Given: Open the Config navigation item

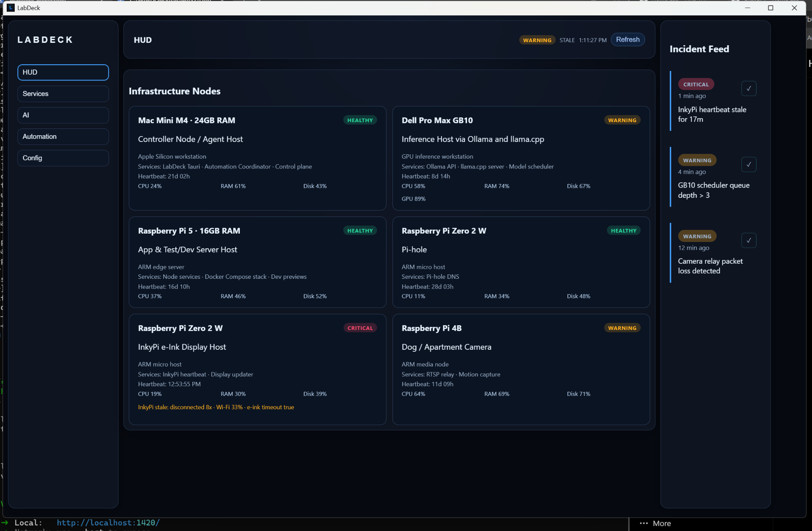Looking at the screenshot, I should [x=63, y=158].
